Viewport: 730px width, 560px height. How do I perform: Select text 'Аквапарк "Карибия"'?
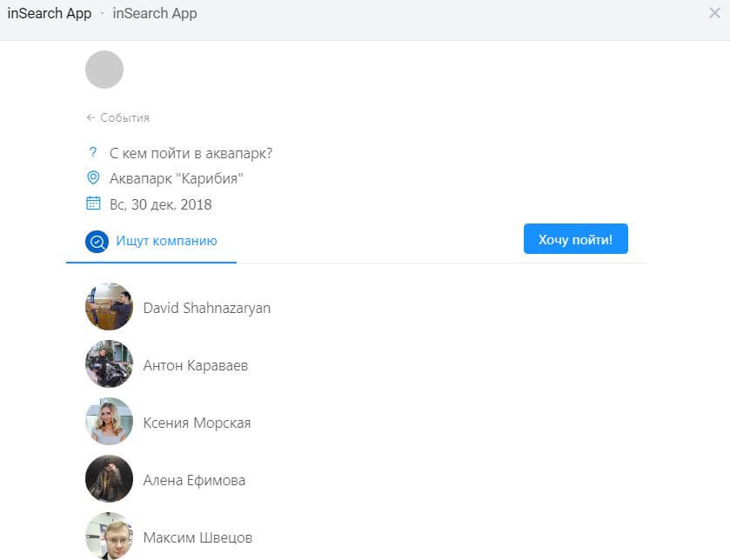[177, 178]
